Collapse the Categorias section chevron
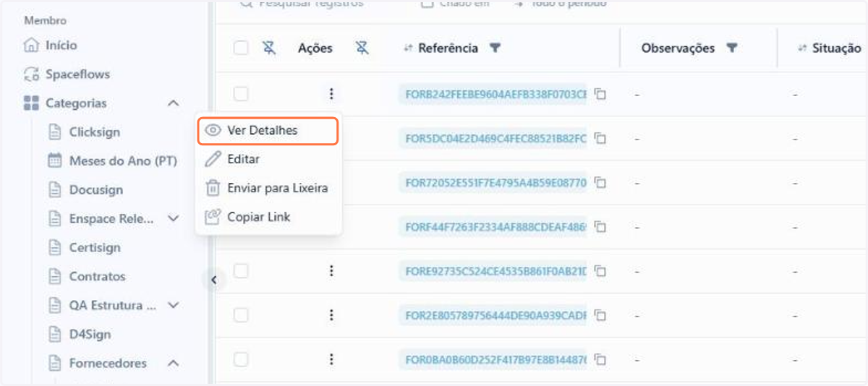868x386 pixels. pyautogui.click(x=173, y=103)
